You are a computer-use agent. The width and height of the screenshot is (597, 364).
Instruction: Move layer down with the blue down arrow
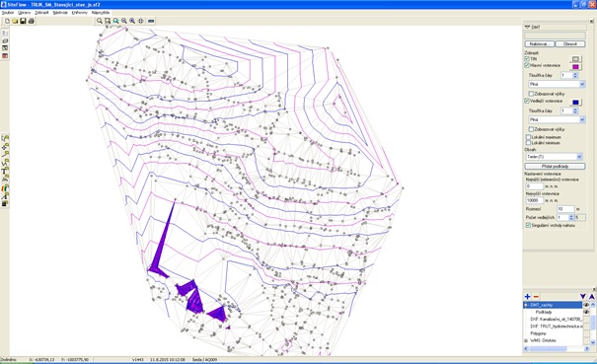(x=583, y=296)
